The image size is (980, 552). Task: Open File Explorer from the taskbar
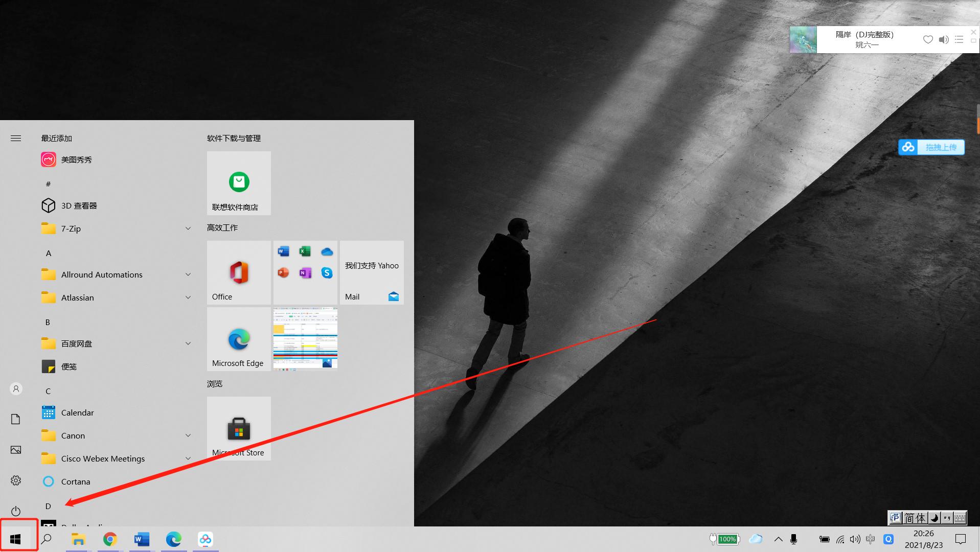tap(78, 539)
